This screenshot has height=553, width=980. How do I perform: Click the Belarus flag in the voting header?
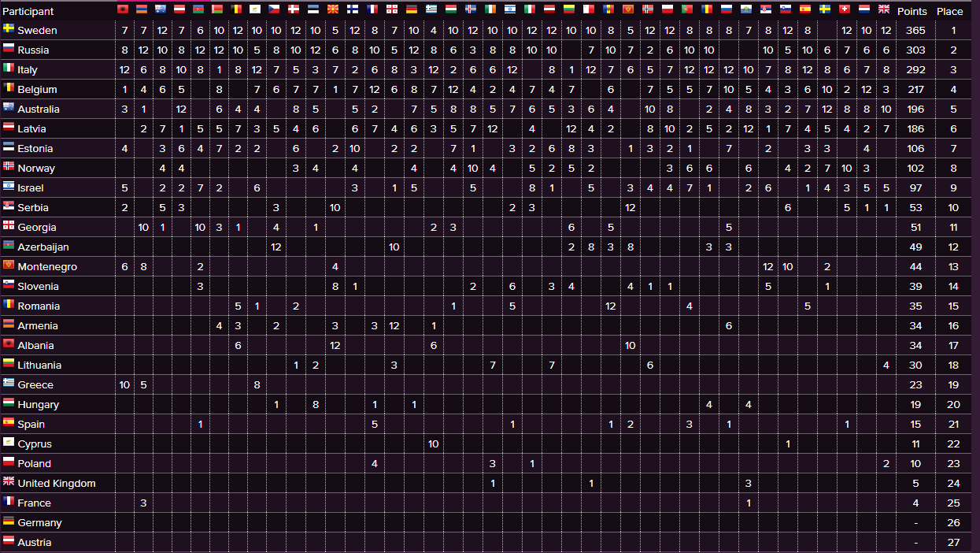click(x=218, y=9)
